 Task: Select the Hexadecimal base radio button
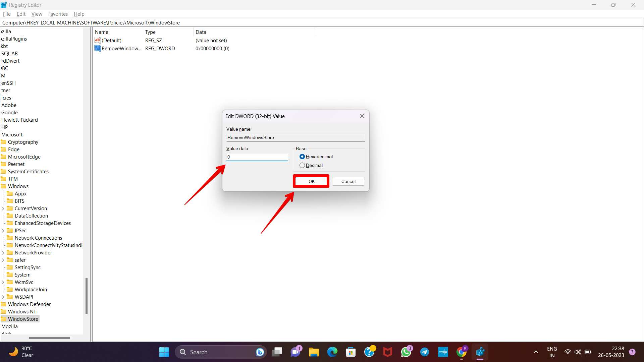click(x=302, y=157)
